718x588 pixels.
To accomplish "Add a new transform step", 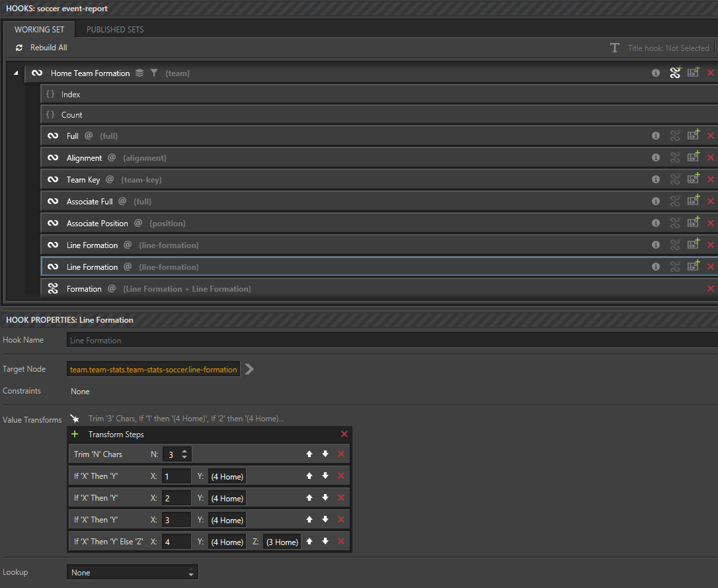I will [x=75, y=434].
